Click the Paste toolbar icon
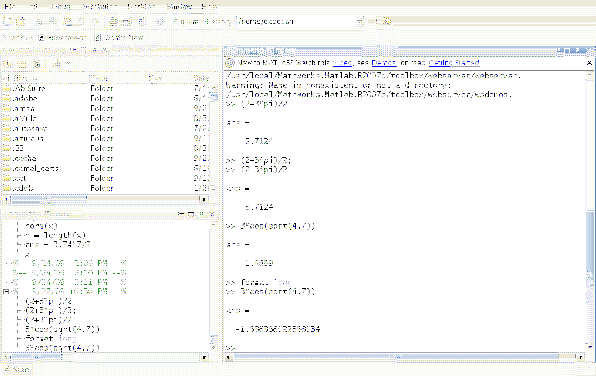 coord(67,22)
